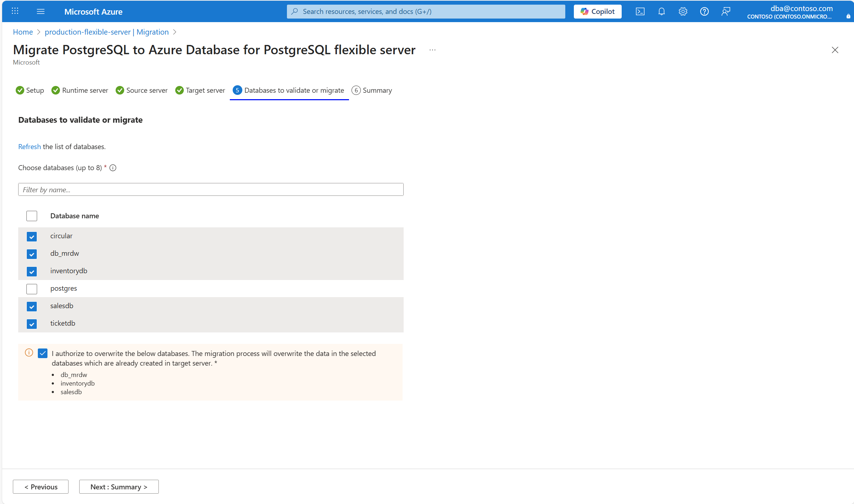Screen dimensions: 854x504
Task: Open portal settings gear
Action: 683,11
